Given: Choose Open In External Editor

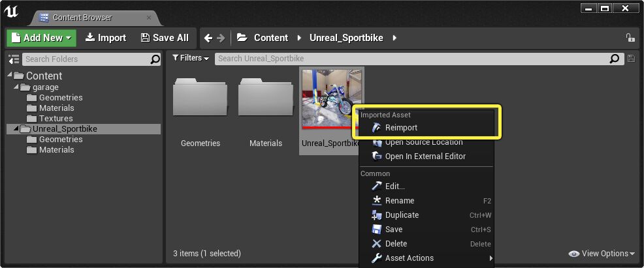Looking at the screenshot, I should (427, 156).
